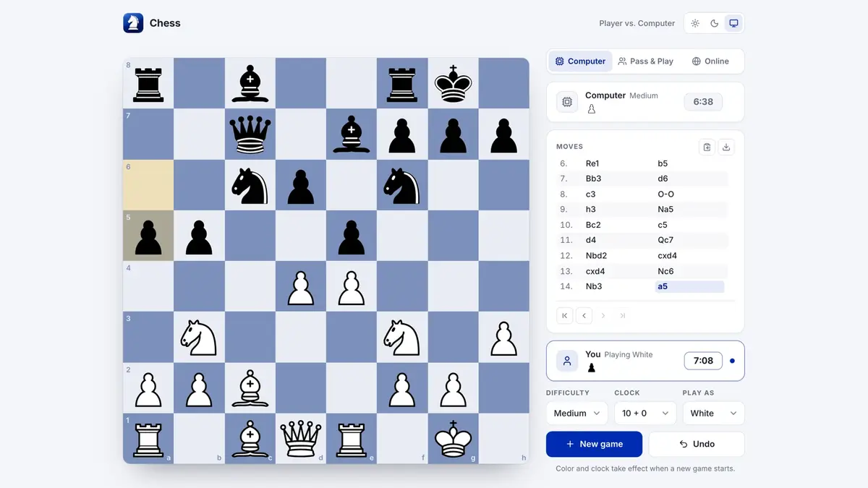Screen dimensions: 868x488
Task: Click the black knight on c6
Action: (x=250, y=185)
